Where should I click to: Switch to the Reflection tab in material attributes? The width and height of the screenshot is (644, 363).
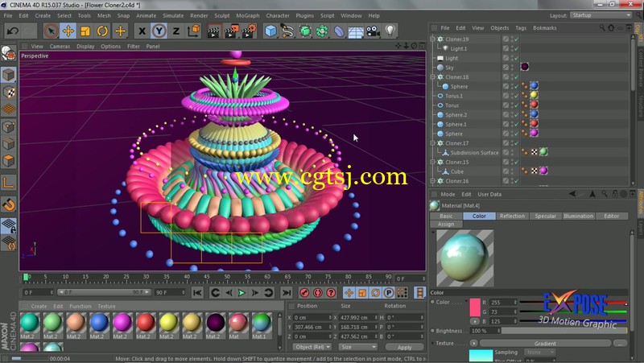(512, 216)
